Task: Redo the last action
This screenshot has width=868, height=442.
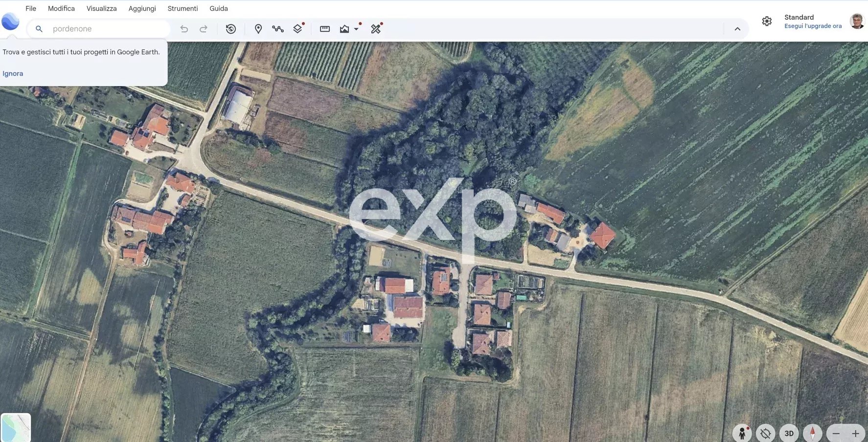Action: click(x=204, y=29)
